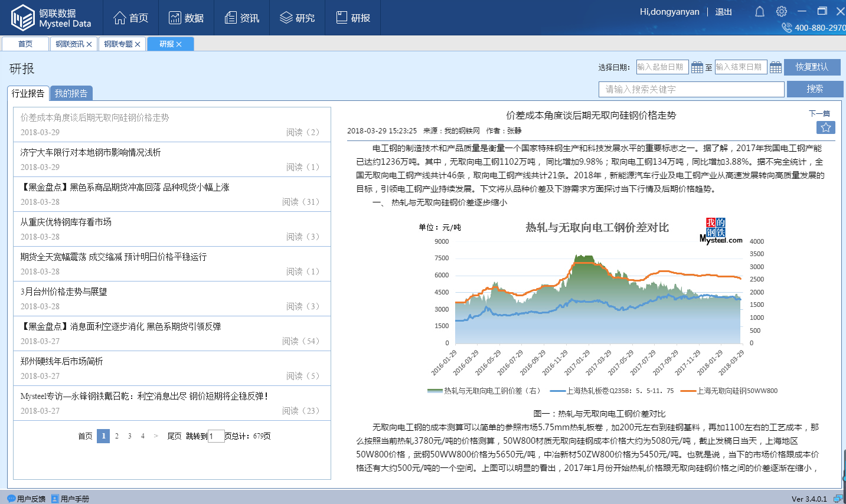Click the read count 阅读（31）
Viewport: 846px width, 504px height.
(x=300, y=202)
